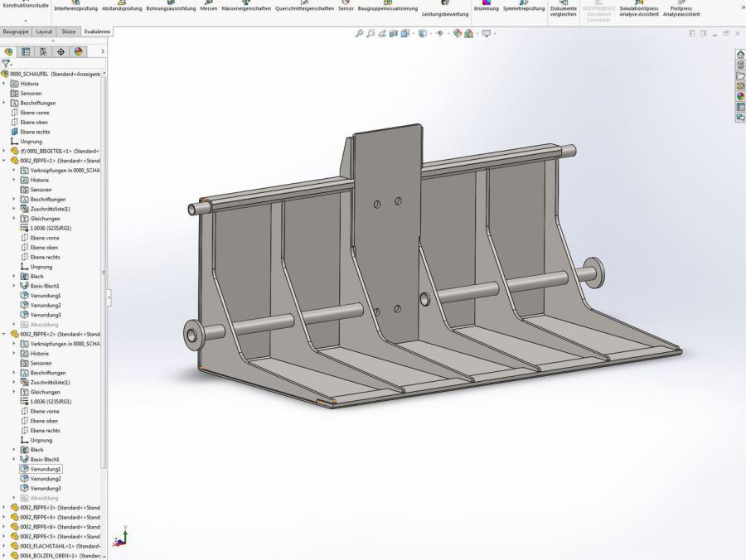The image size is (746, 560).
Task: Open SimulationXpress Analyse-Assistent
Action: 639,9
